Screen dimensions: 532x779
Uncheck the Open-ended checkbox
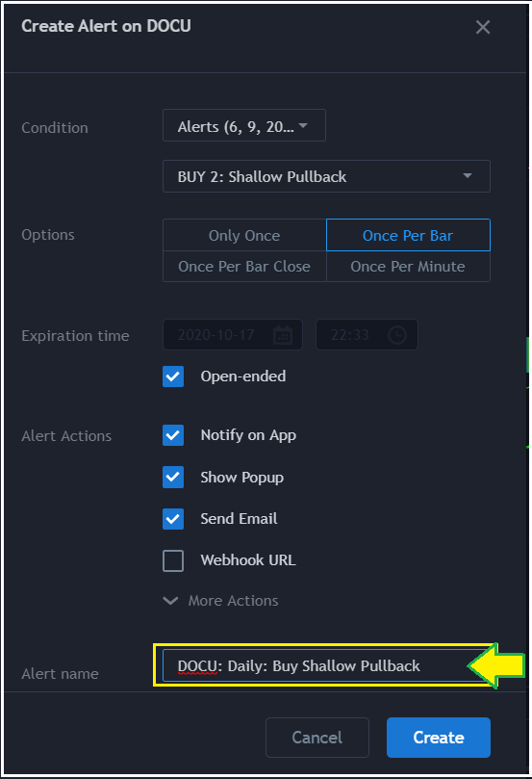point(173,377)
